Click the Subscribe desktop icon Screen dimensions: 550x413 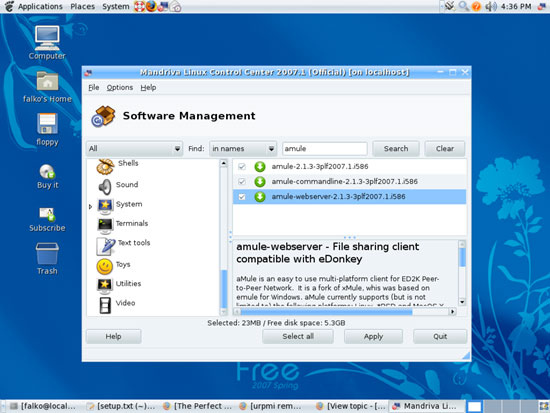pos(47,214)
